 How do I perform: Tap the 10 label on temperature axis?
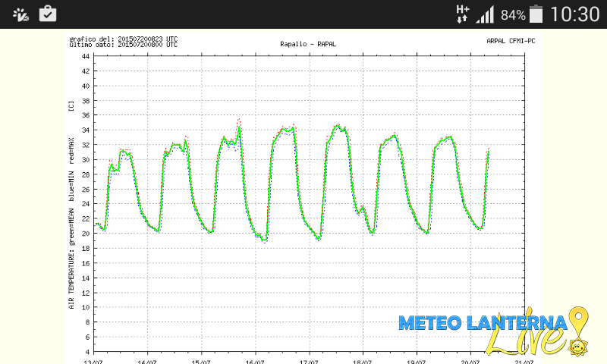coord(86,308)
